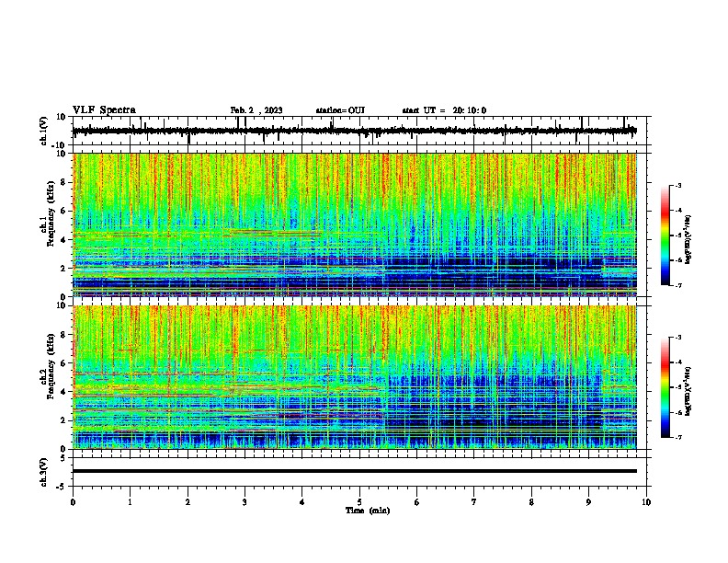The height and width of the screenshot is (563, 728).
Task: Select the "ch.3(V)" axis label
Action: point(44,472)
